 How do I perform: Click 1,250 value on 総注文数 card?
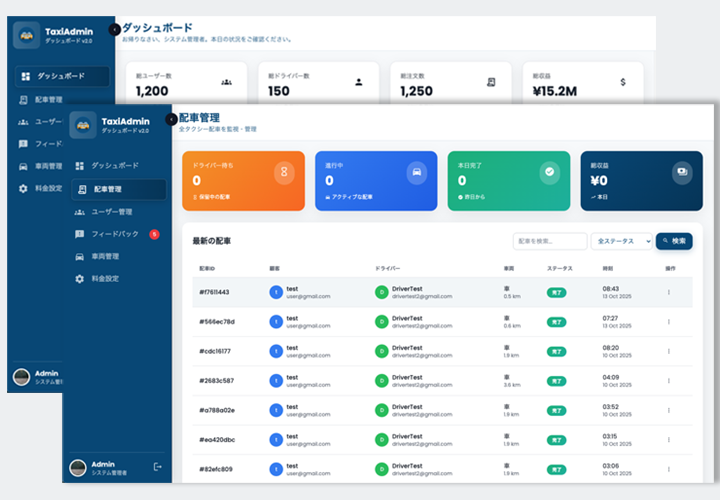click(416, 91)
